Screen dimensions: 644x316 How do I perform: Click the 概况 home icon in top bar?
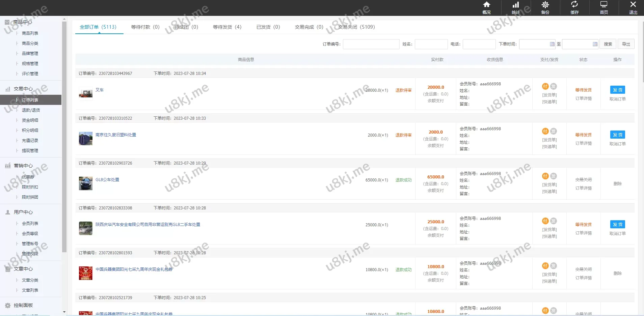tap(486, 5)
